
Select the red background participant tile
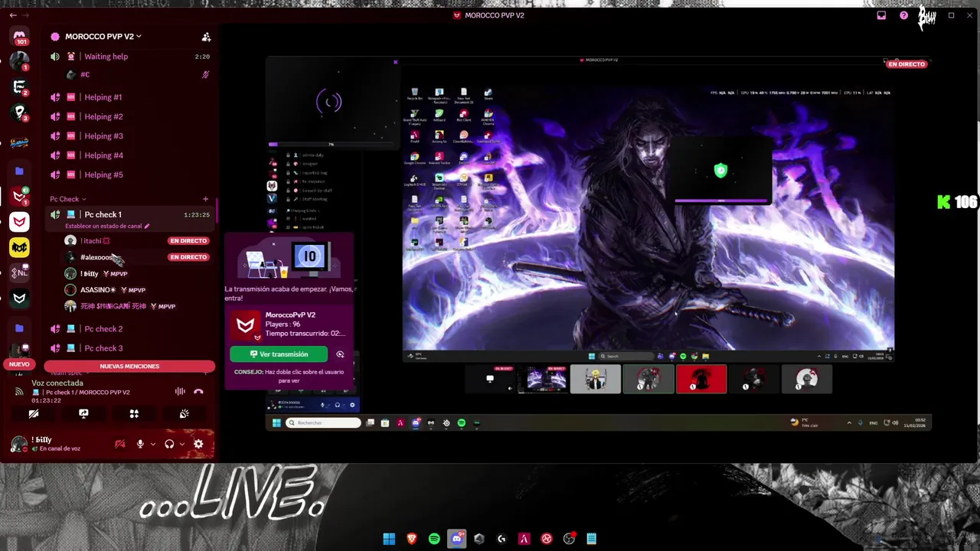(x=701, y=379)
